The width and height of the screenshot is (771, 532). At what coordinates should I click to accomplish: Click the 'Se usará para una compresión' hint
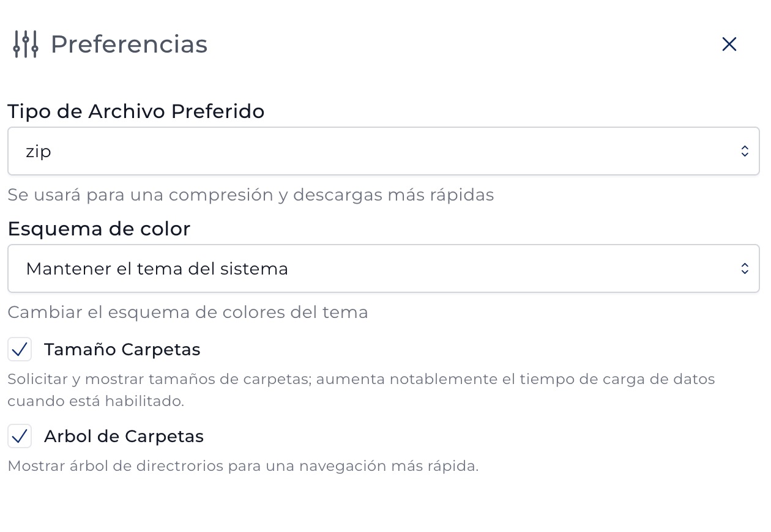click(251, 195)
